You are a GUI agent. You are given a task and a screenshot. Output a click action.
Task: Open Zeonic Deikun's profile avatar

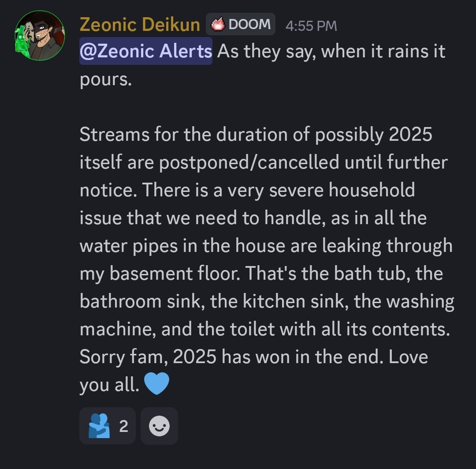click(40, 35)
